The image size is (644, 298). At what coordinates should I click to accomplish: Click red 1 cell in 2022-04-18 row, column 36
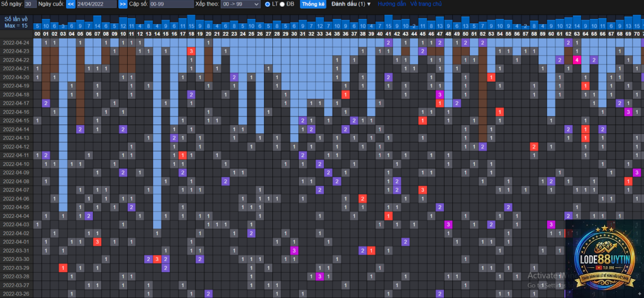coord(345,94)
